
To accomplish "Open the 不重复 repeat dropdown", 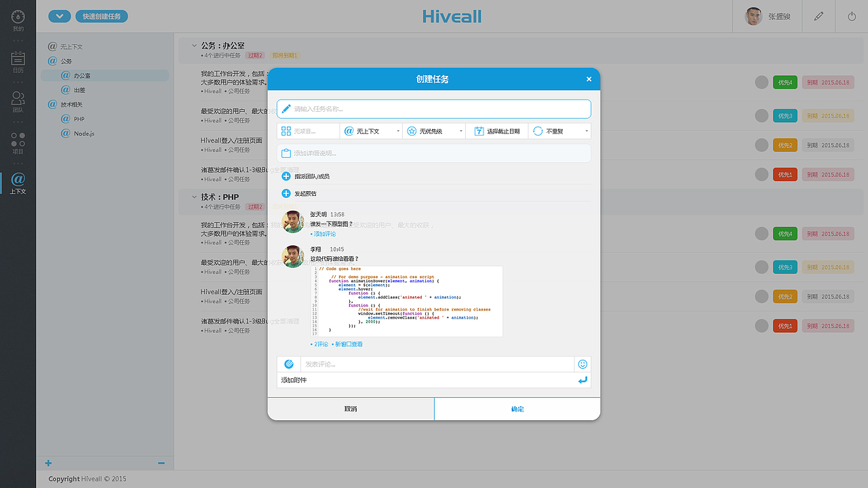I will pyautogui.click(x=559, y=131).
